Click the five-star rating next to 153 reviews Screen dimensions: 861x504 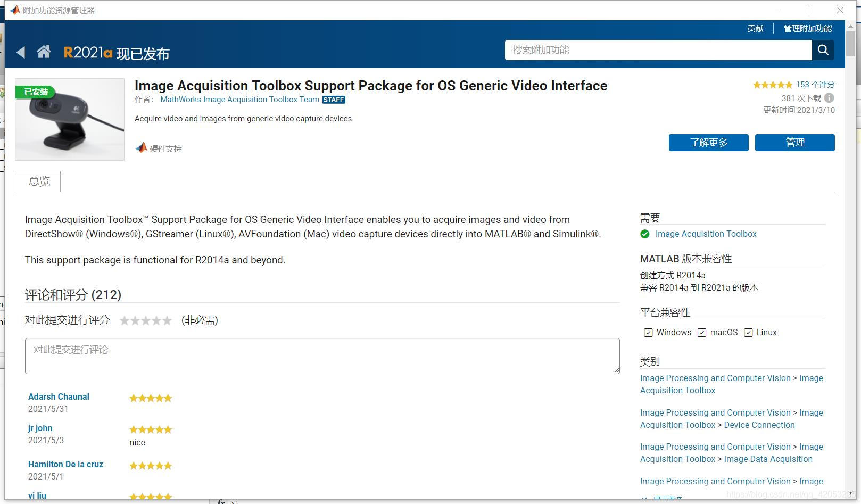773,85
